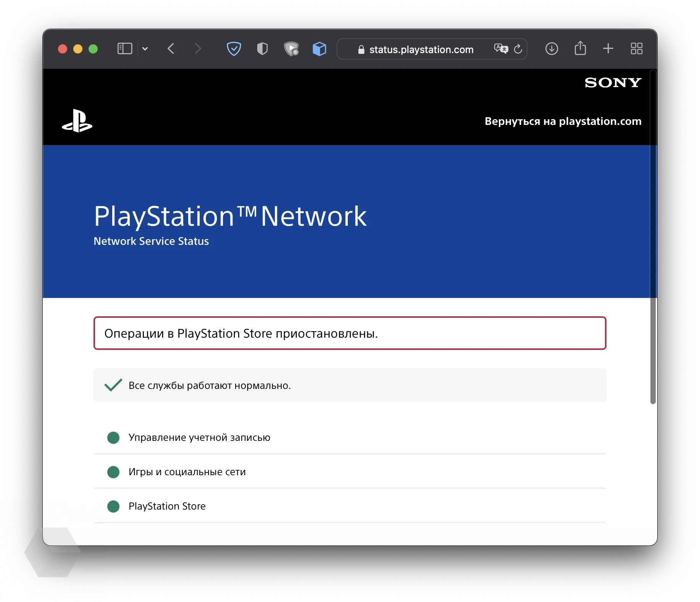This screenshot has height=602, width=700.
Task: Open the privacy report half-shield icon
Action: point(263,49)
